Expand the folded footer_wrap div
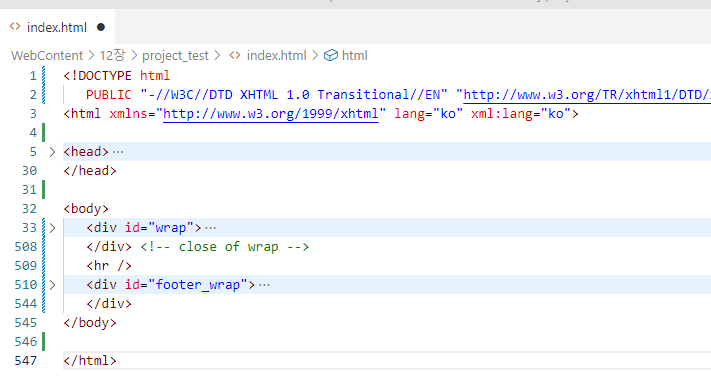This screenshot has width=711, height=387. (x=52, y=285)
